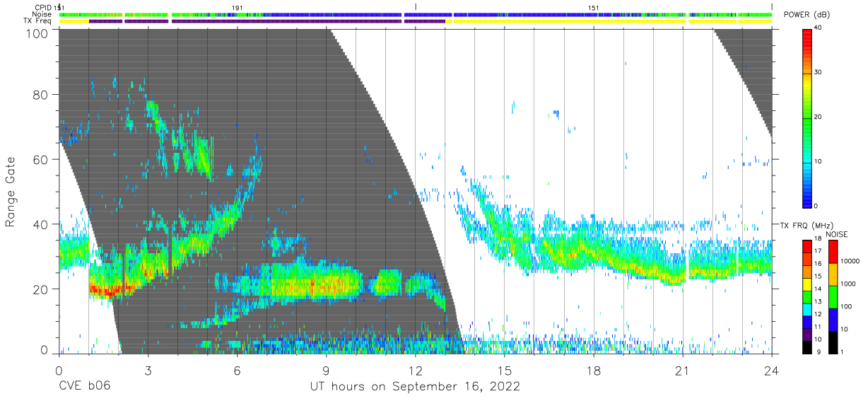
Task: Click the 11 label on TX FRQ legend
Action: click(819, 326)
